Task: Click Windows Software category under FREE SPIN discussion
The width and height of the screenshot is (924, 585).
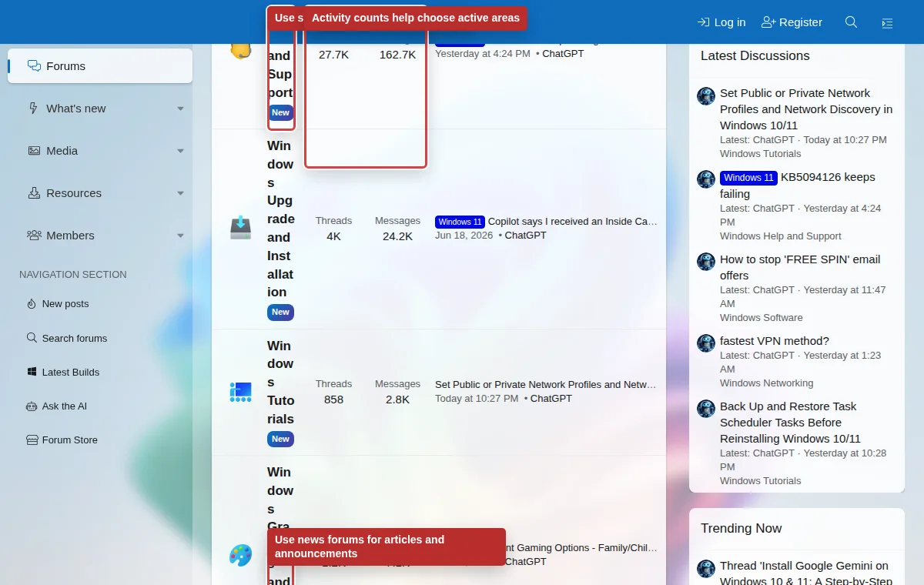Action: tap(762, 318)
